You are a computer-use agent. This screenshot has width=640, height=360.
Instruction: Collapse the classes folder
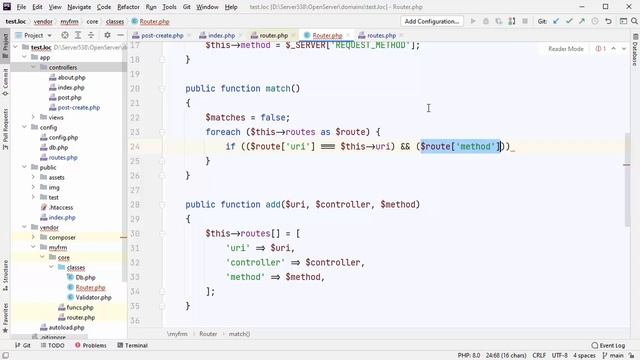tap(51, 267)
